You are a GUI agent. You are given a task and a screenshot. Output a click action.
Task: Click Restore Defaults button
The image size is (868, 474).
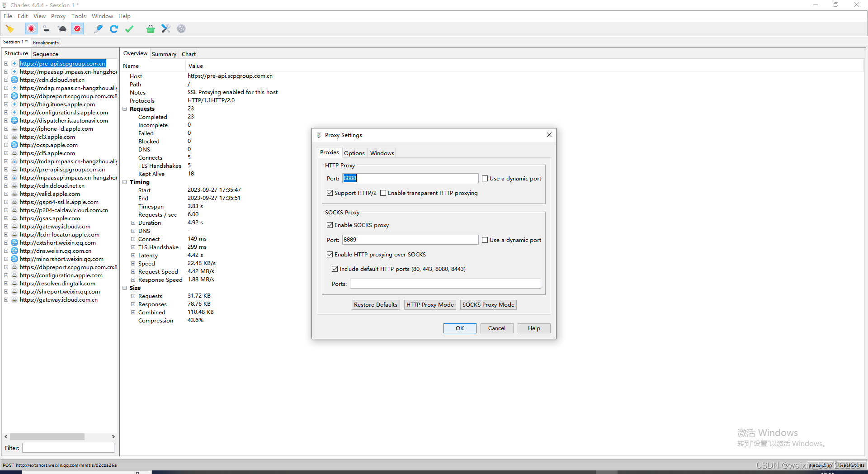click(376, 305)
